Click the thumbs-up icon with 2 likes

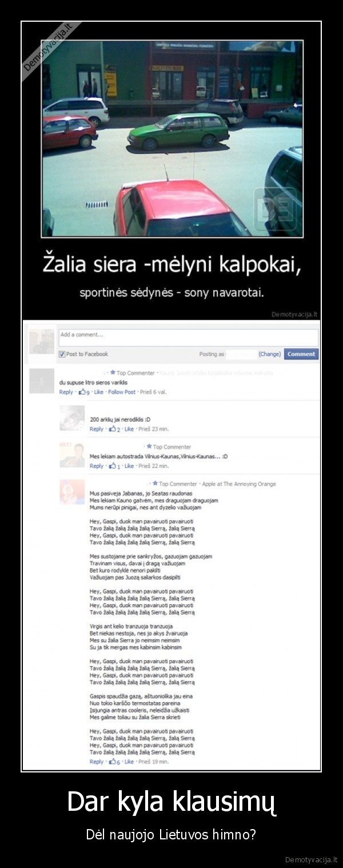pyautogui.click(x=111, y=429)
